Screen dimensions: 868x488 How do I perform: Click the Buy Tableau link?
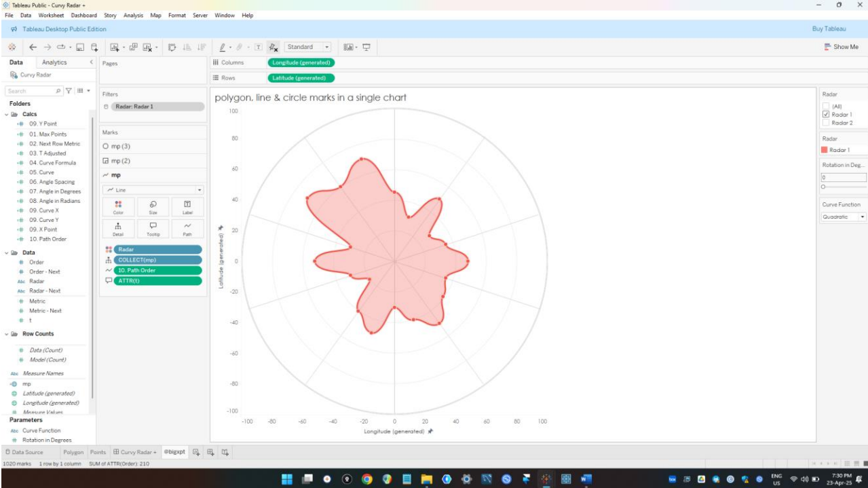829,29
